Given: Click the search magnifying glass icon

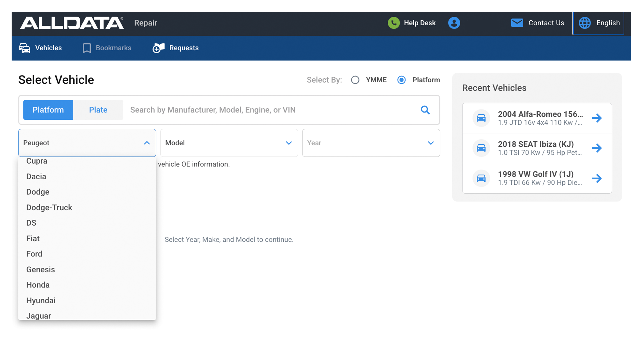Looking at the screenshot, I should point(425,110).
